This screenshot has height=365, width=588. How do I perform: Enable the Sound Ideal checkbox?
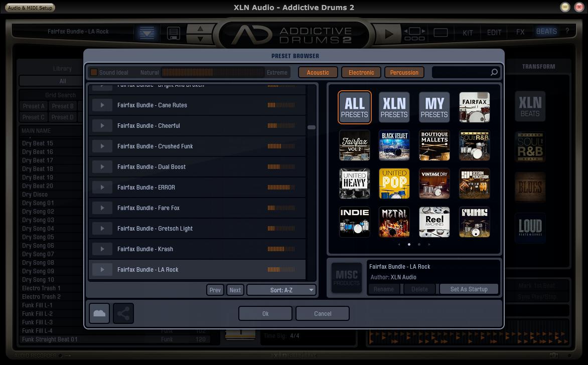click(94, 72)
